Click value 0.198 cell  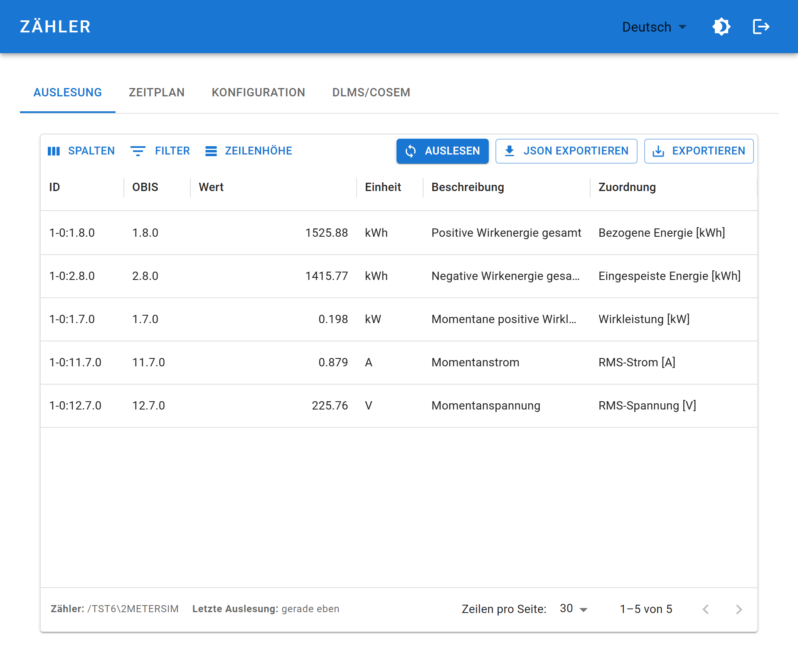273,319
